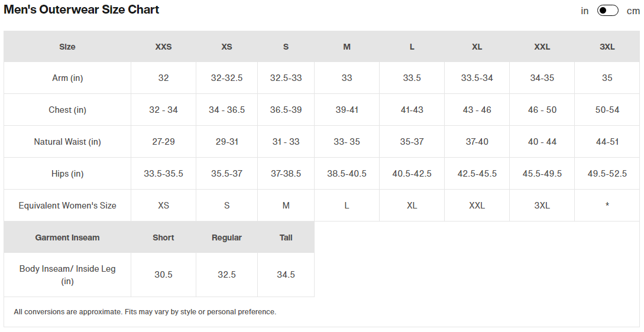
Task: Toggle the in/cm unit switch
Action: (607, 11)
